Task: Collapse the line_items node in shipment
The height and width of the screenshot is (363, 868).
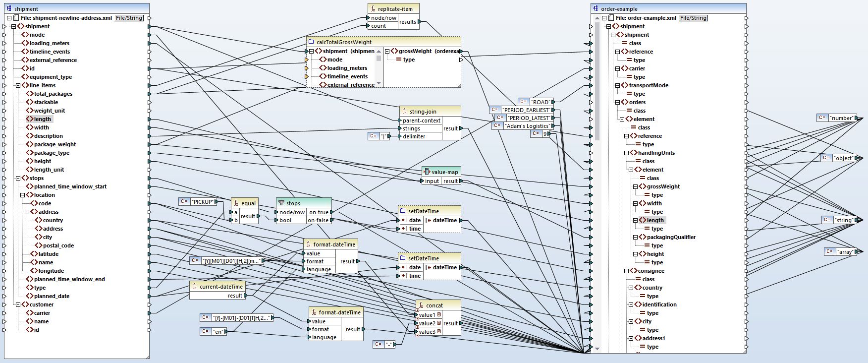Action: pyautogui.click(x=18, y=85)
